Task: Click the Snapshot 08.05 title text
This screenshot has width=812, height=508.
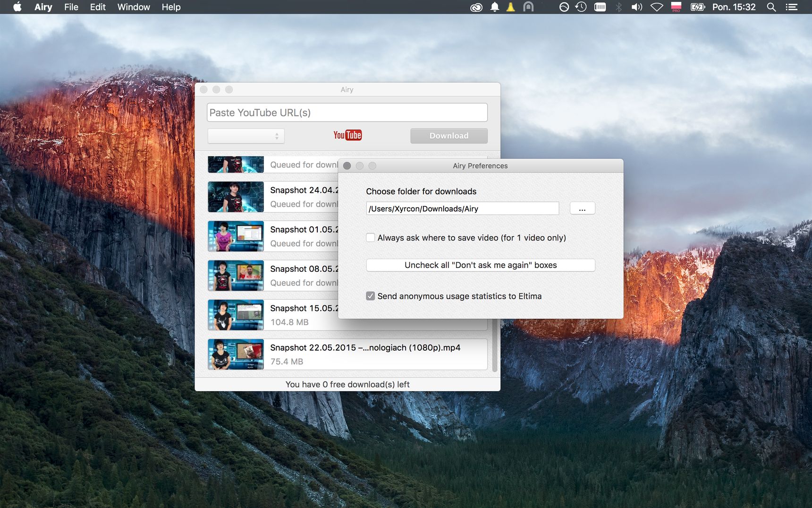Action: pos(304,268)
